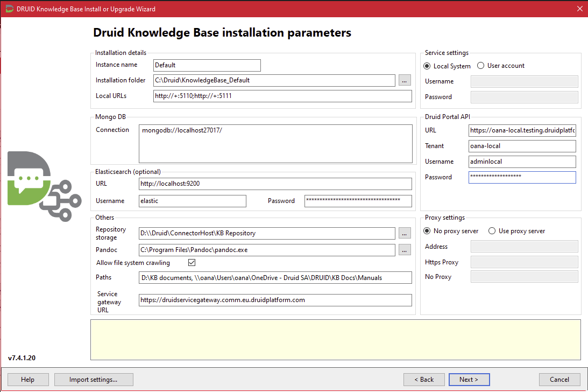Click the Instance name field

(207, 65)
